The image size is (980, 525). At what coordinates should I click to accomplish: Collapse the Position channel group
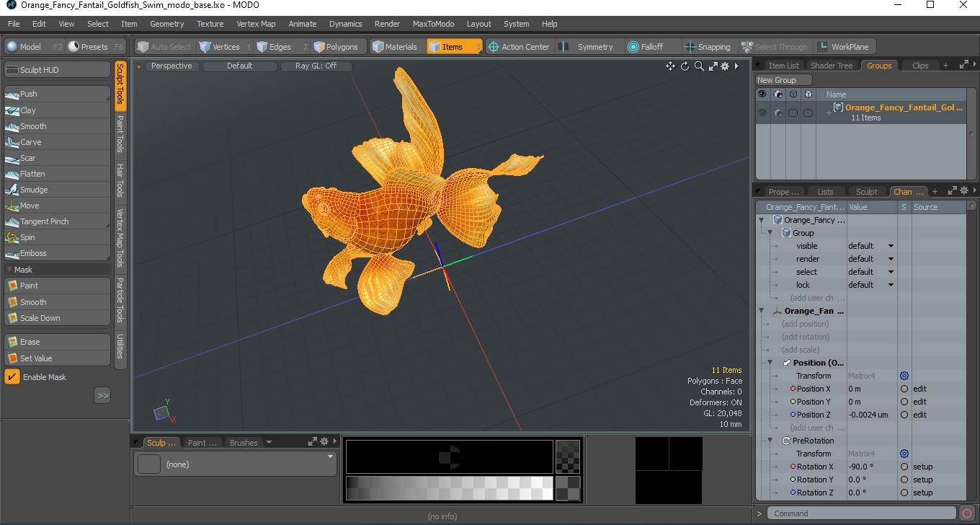click(770, 363)
